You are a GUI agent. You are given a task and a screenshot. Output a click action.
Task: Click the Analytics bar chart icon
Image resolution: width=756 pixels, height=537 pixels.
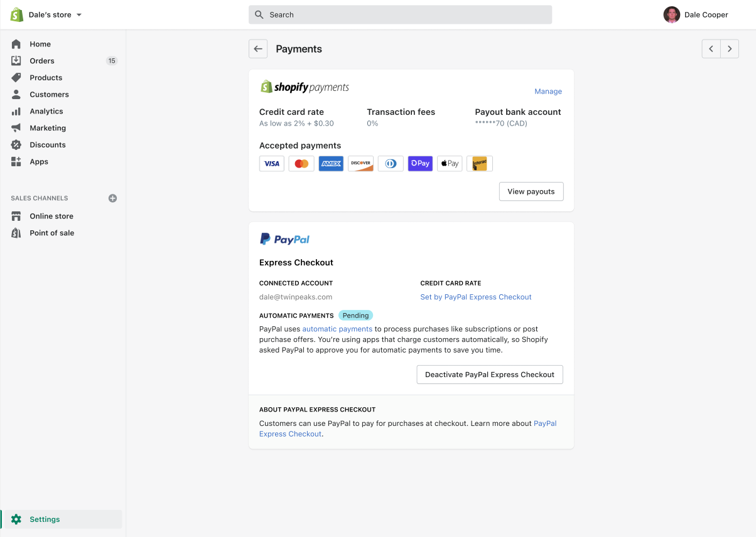[x=16, y=111]
